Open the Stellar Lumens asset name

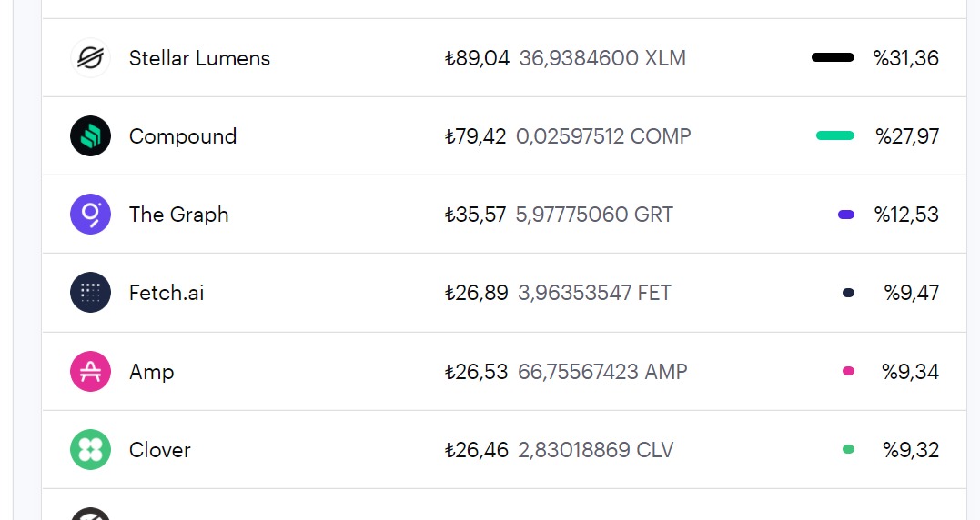tap(199, 58)
